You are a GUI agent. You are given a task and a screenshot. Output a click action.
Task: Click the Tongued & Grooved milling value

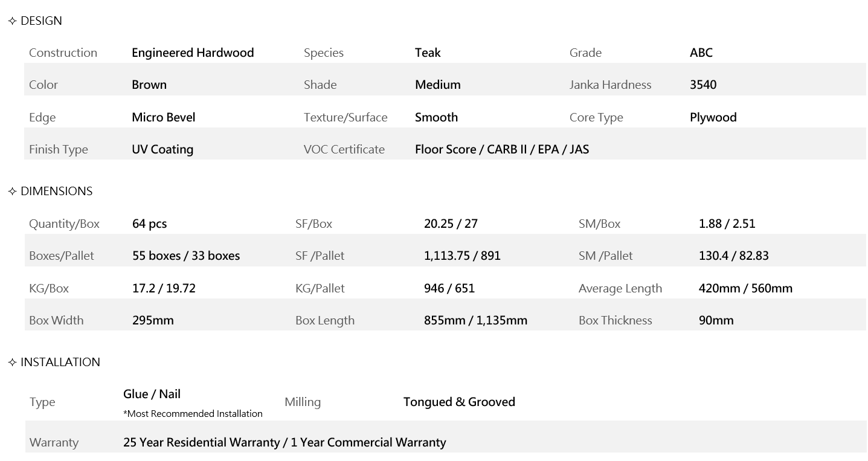(x=459, y=402)
